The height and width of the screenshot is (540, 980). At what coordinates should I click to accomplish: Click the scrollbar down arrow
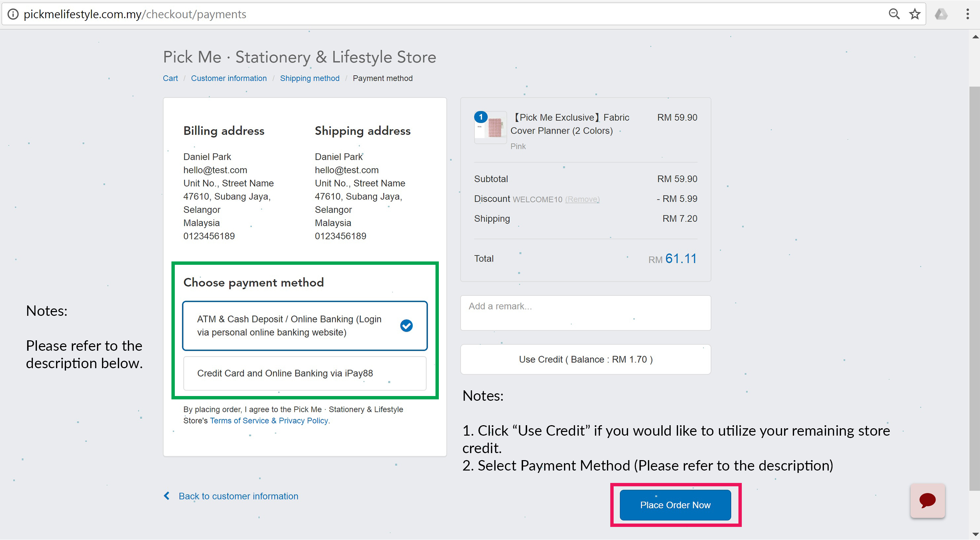click(x=975, y=535)
